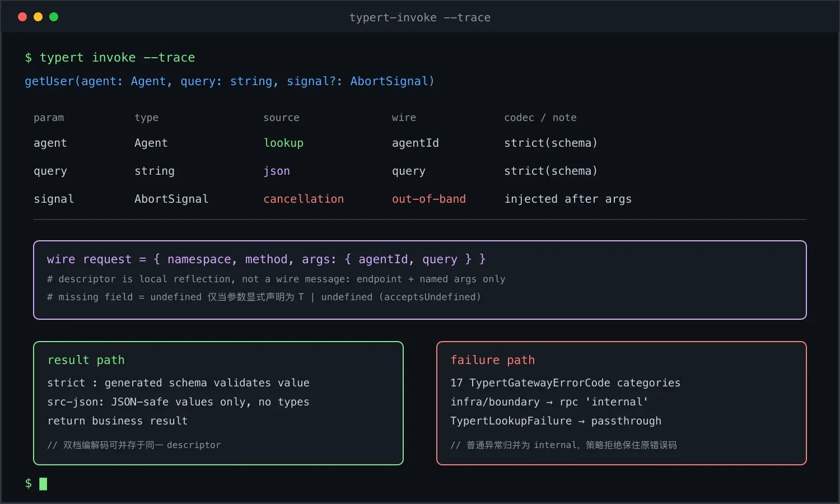Click the "AbortSignal" cell in the type column

(171, 199)
